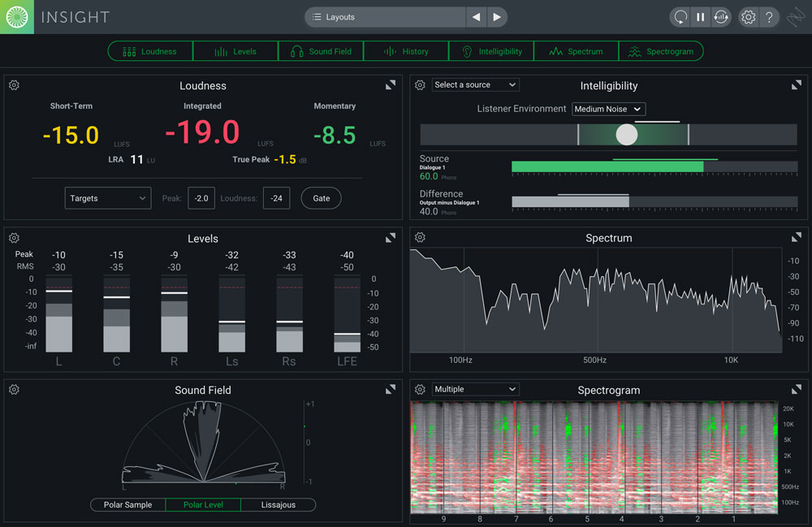Viewport: 812px width, 527px height.
Task: Click the Integrated value -19.0
Action: (x=202, y=132)
